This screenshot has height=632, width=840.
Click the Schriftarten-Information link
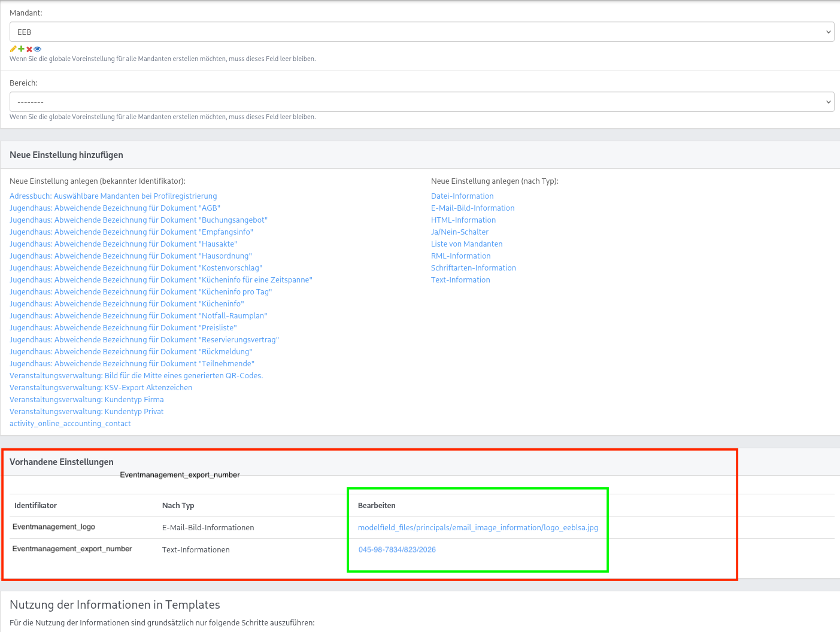tap(473, 268)
